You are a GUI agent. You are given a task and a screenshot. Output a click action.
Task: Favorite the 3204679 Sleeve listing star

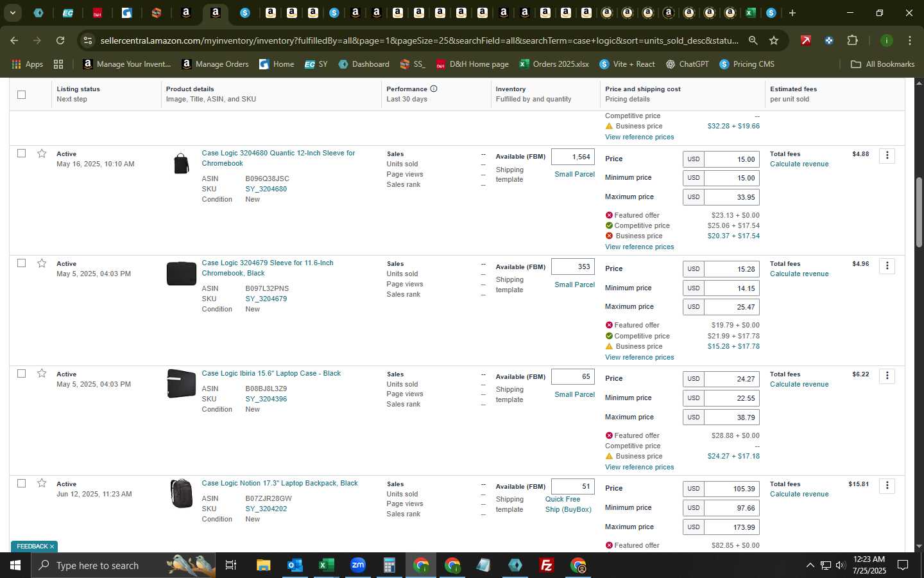pyautogui.click(x=42, y=263)
